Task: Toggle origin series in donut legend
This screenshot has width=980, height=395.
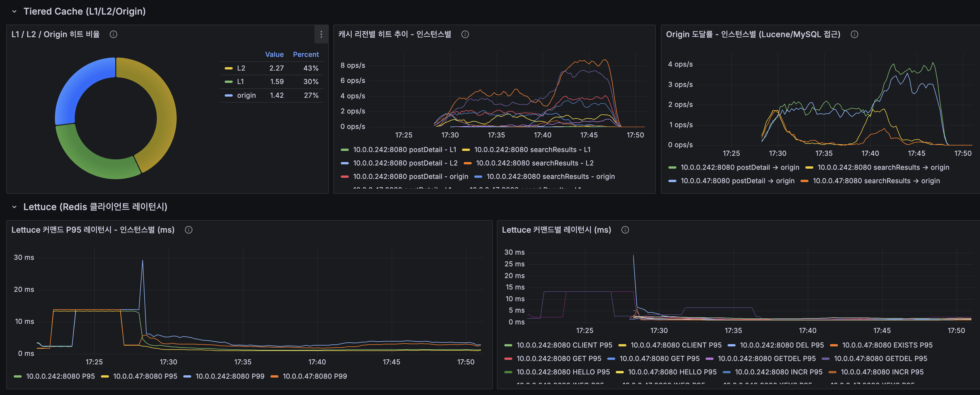Action: [246, 95]
